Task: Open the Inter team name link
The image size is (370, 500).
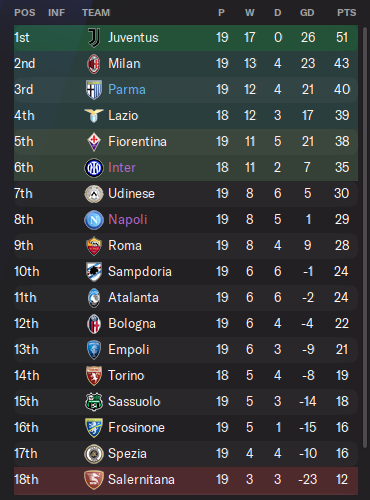Action: [122, 168]
